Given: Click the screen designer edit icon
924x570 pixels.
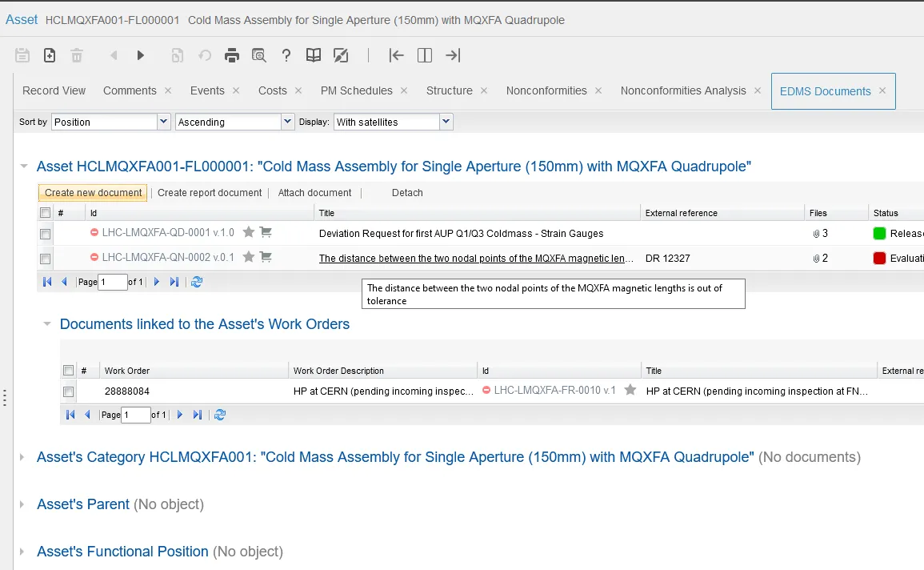Looking at the screenshot, I should coord(341,55).
